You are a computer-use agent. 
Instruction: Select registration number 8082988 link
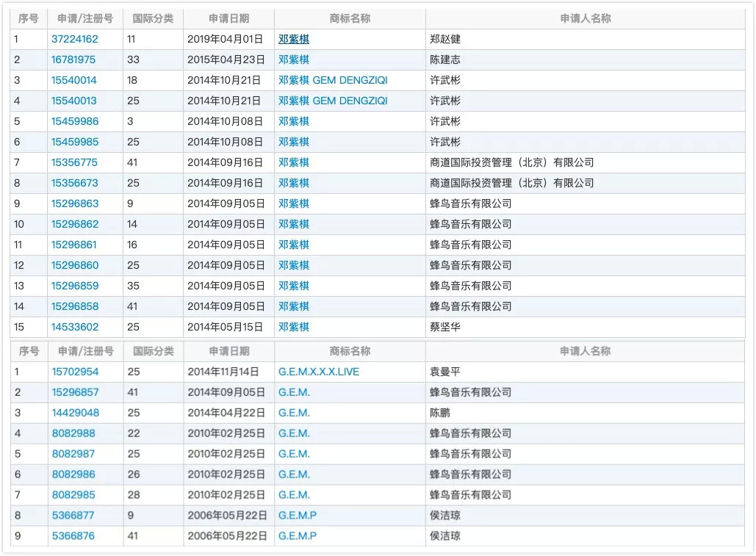73,433
